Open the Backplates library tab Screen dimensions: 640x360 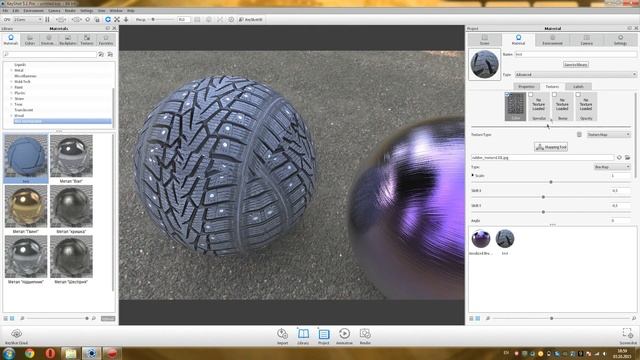[68, 40]
